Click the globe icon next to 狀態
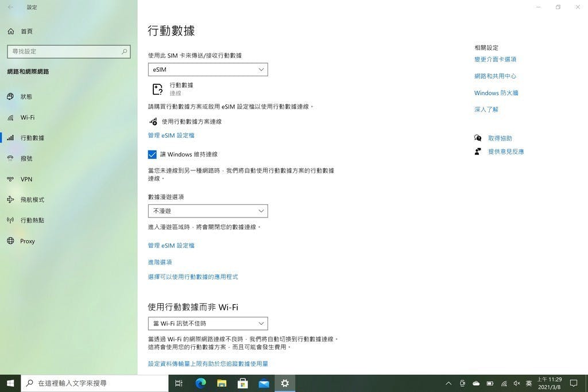The image size is (588, 392). (10, 96)
